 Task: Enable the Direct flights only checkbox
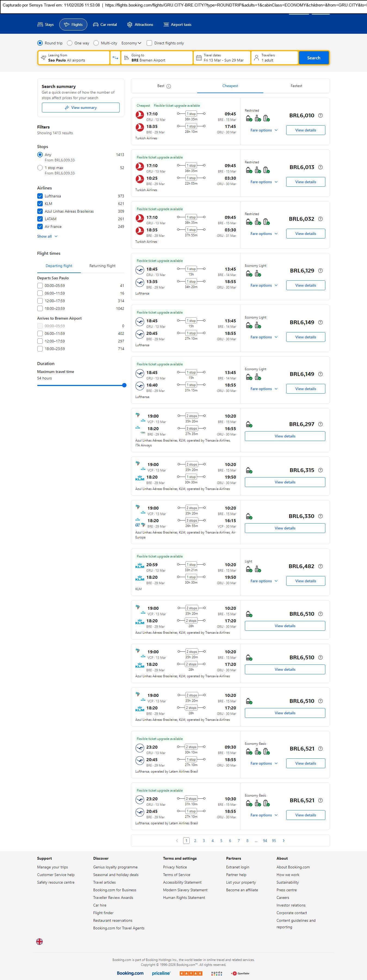click(x=149, y=43)
